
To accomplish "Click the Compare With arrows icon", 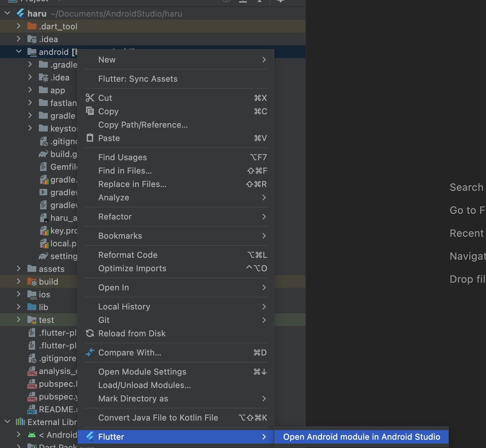I will (x=90, y=352).
